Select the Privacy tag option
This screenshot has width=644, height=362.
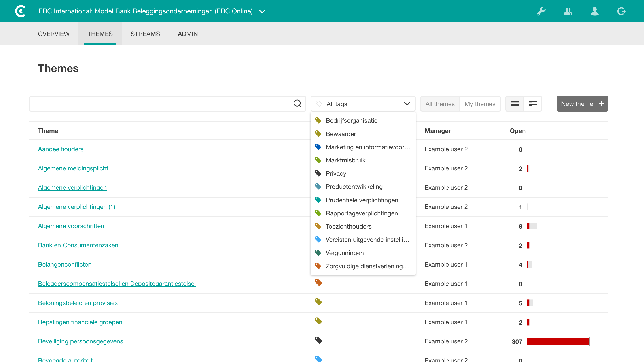click(336, 173)
